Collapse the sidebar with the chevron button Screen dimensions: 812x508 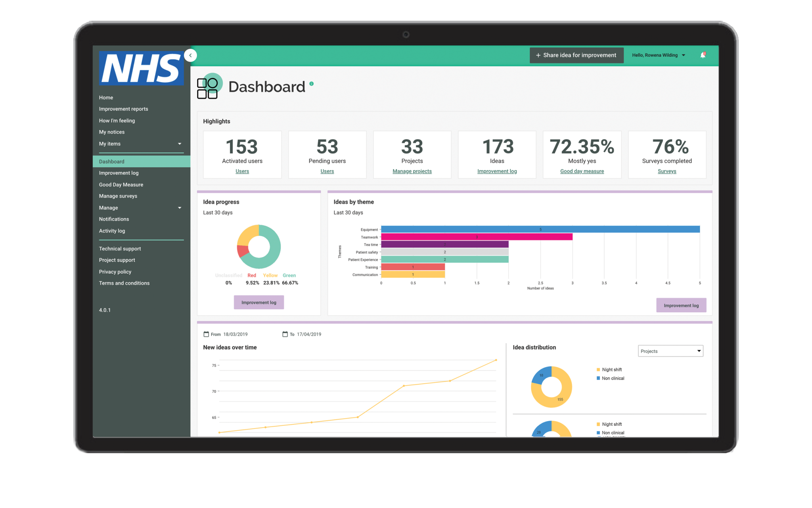[x=190, y=55]
